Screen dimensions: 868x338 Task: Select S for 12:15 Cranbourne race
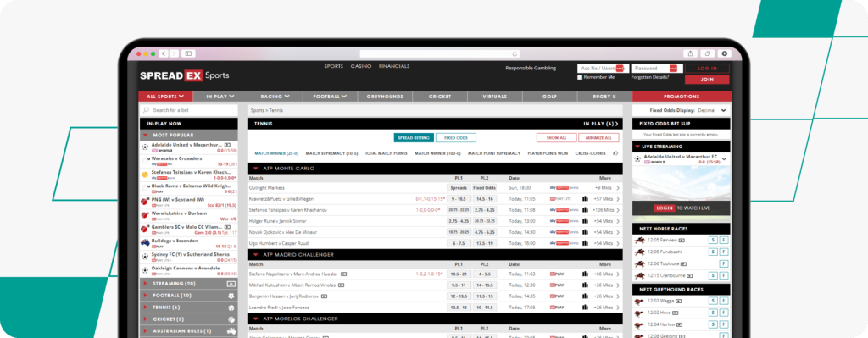click(x=713, y=275)
